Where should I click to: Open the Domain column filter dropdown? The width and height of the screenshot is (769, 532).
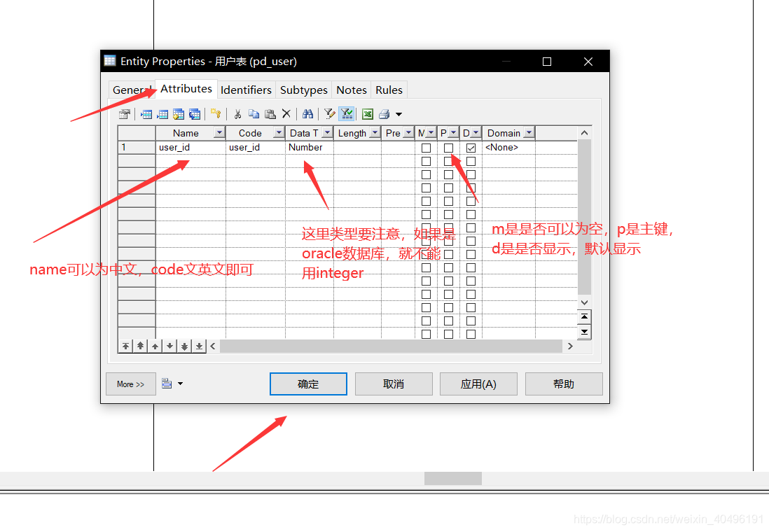coord(529,133)
